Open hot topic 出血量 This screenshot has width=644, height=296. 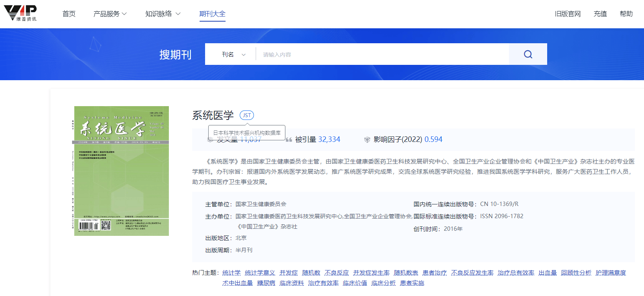click(548, 273)
